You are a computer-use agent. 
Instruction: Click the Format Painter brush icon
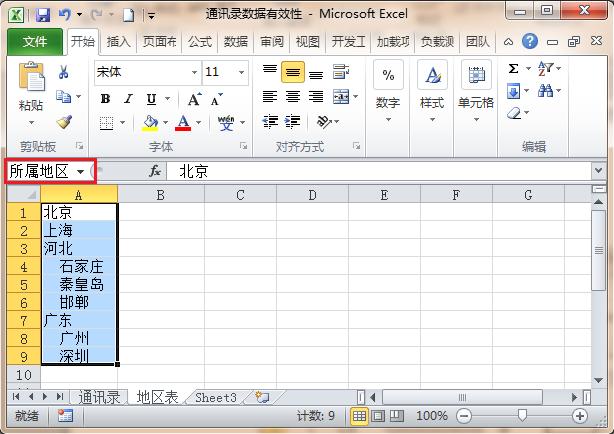(x=64, y=122)
